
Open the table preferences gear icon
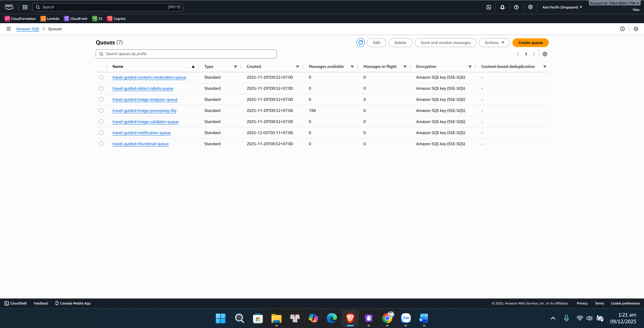coord(545,54)
